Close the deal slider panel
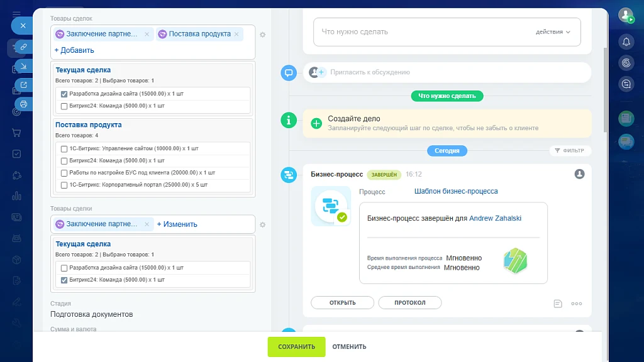The image size is (644, 362). (23, 25)
